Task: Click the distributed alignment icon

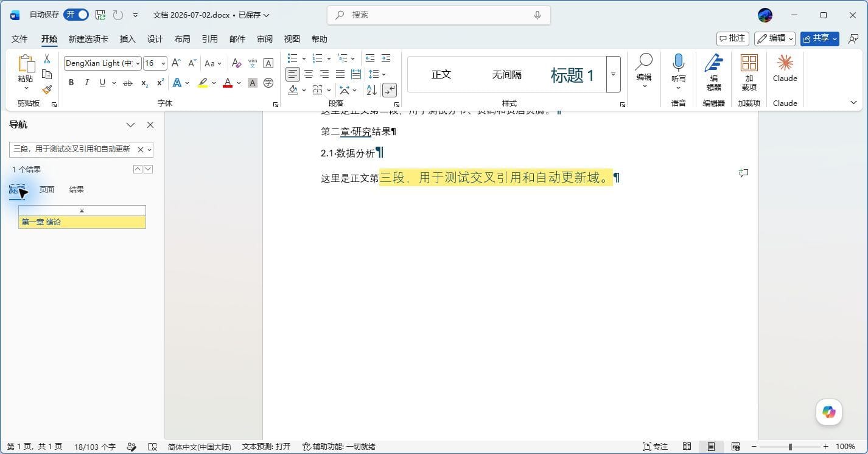Action: coord(356,74)
